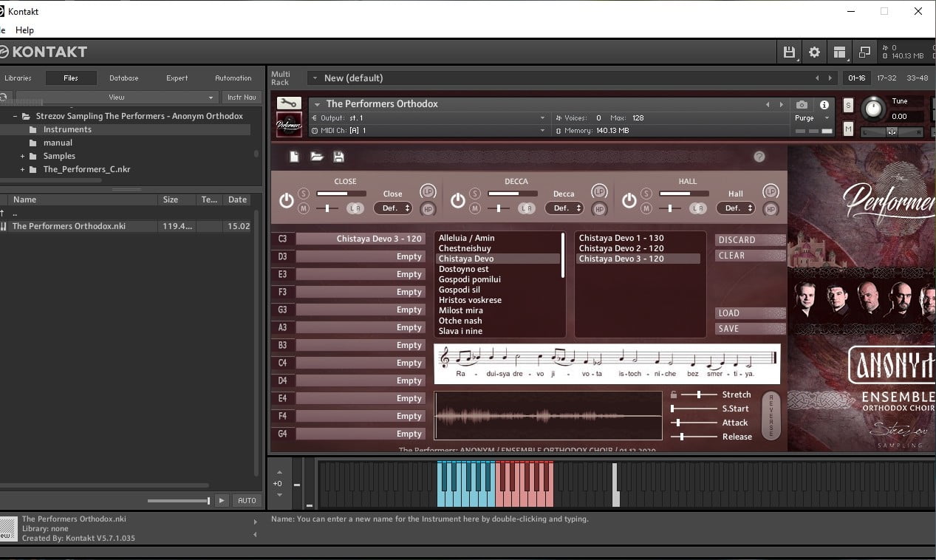Adjust the Release slider
The image size is (936, 560).
(694, 437)
